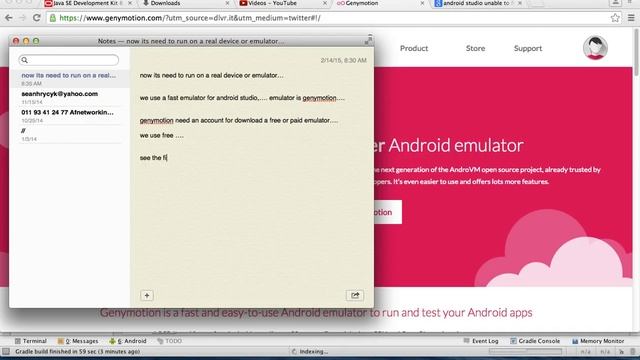The height and width of the screenshot is (360, 640).
Task: Create a new note with plus button
Action: [147, 296]
